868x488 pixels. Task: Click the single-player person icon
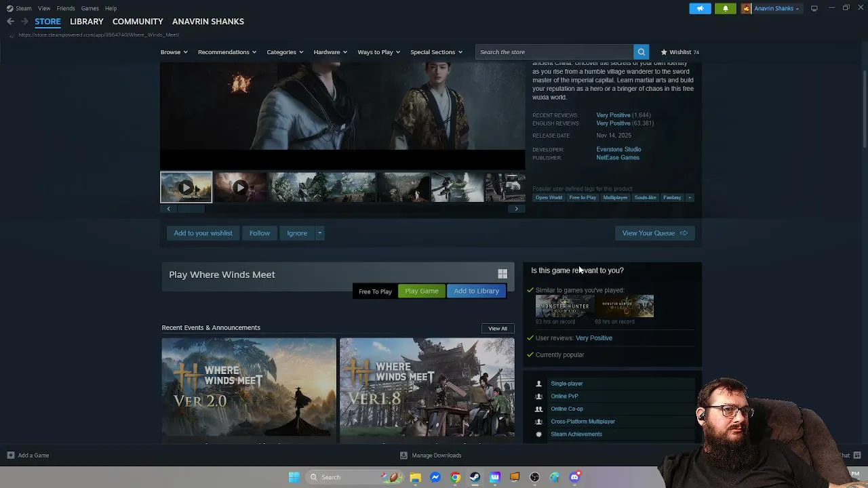[x=539, y=384]
